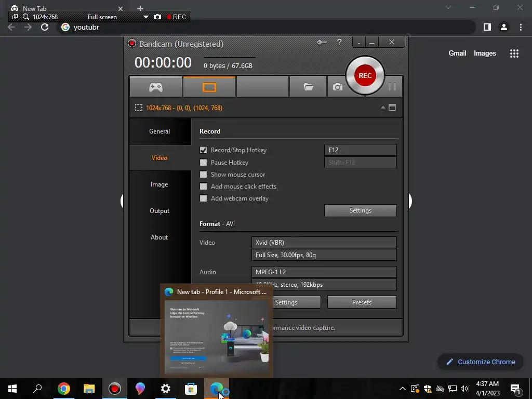Show hidden tray icons chevron
This screenshot has height=399, width=532.
pyautogui.click(x=403, y=389)
